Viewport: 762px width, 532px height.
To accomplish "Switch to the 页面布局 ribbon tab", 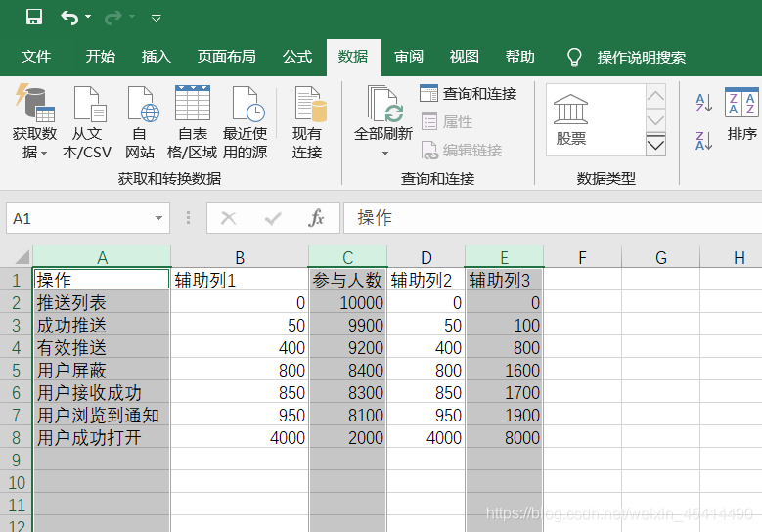I will point(227,57).
